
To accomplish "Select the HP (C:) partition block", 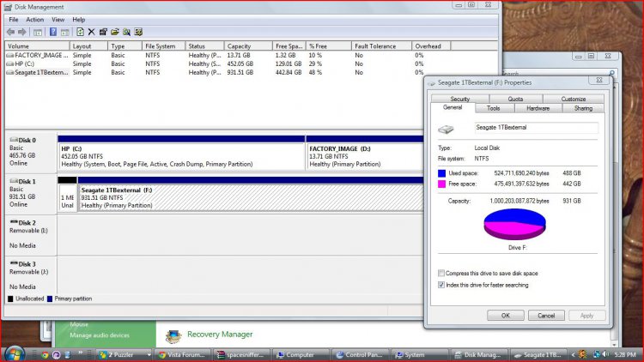I will (181, 156).
